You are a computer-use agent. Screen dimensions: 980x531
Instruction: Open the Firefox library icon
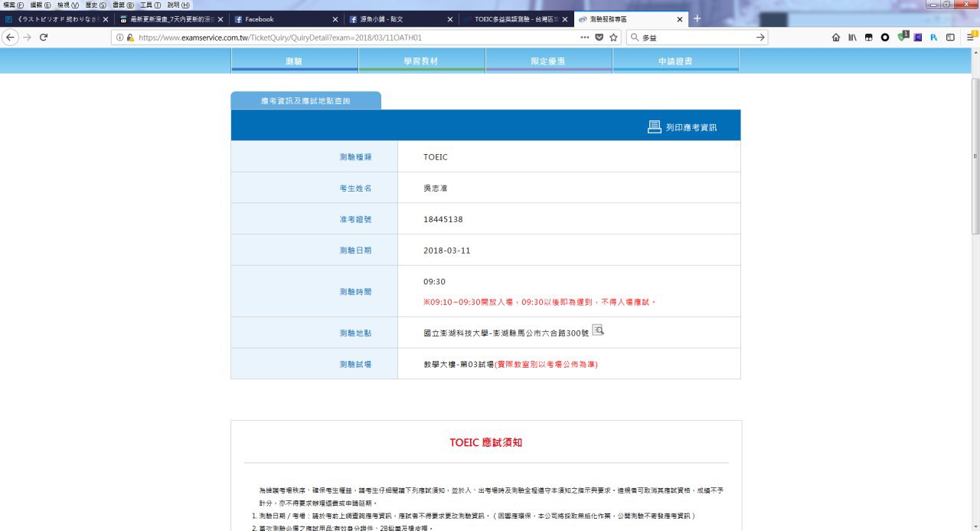pyautogui.click(x=852, y=37)
